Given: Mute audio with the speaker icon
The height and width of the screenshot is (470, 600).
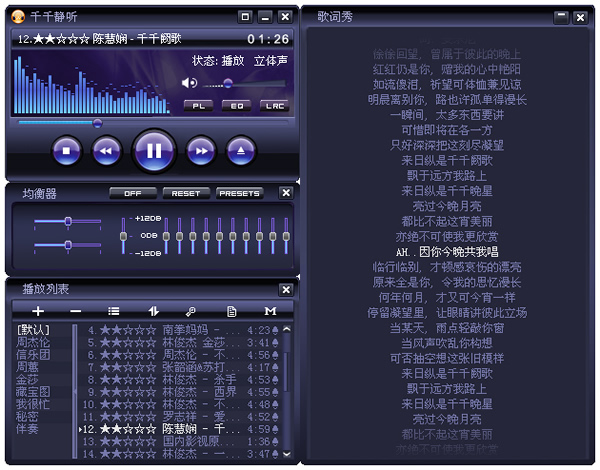Looking at the screenshot, I should 191,82.
